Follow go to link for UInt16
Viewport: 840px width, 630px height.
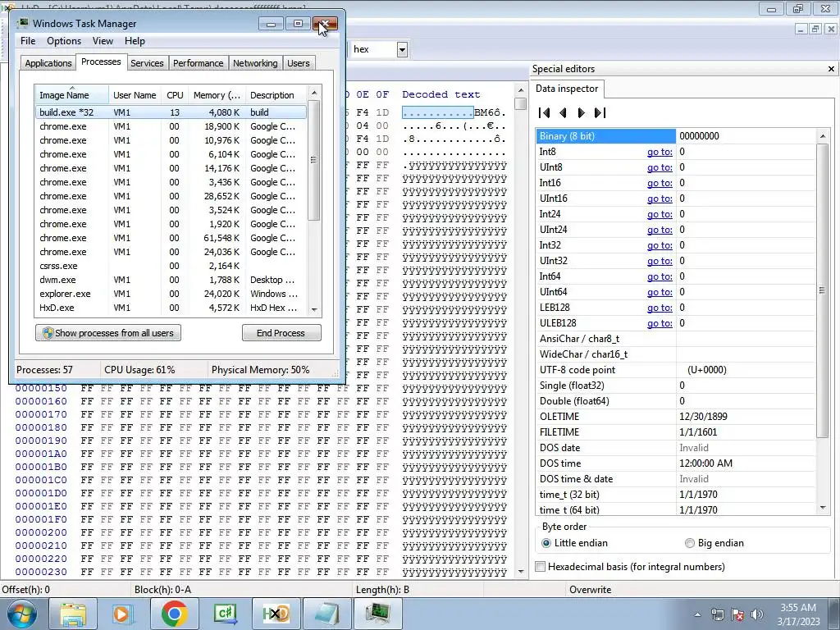tap(660, 199)
